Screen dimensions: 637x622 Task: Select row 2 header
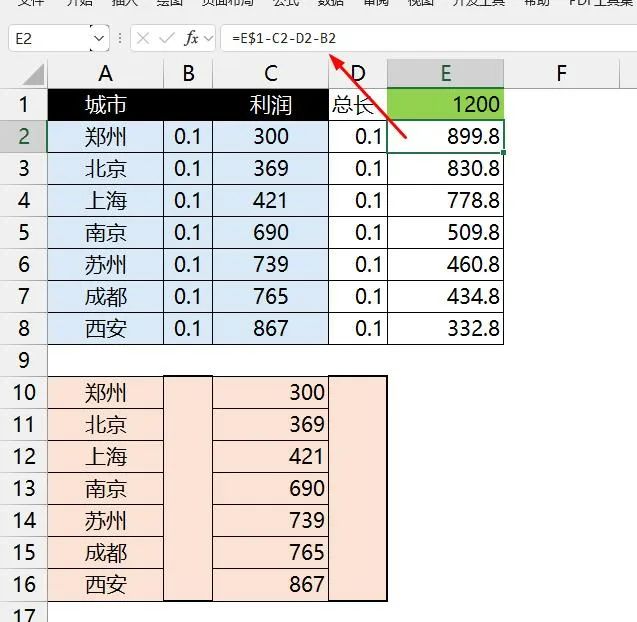tap(24, 136)
